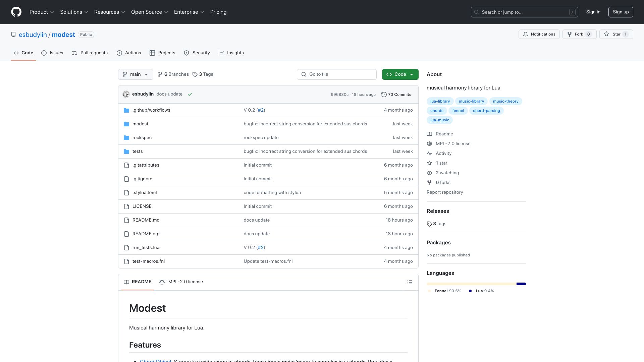Screen dimensions: 644x362
Task: Click the LICENSE file icon
Action: tap(126, 206)
